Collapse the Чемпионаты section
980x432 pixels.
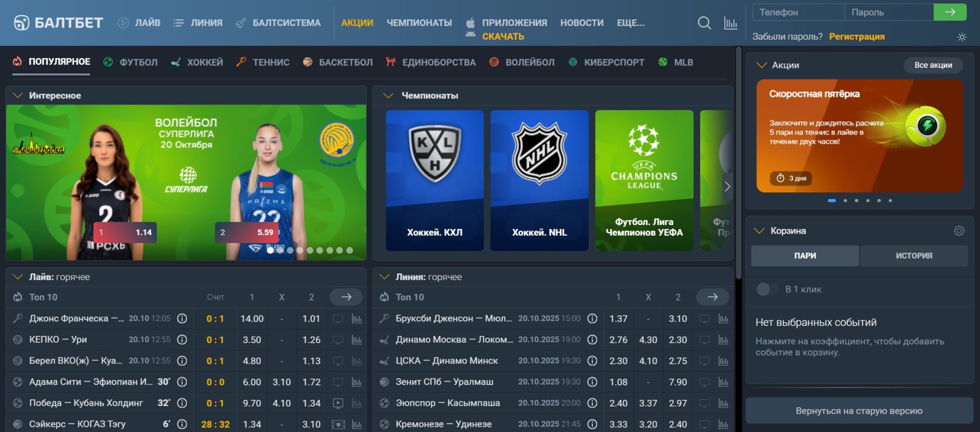pyautogui.click(x=388, y=95)
